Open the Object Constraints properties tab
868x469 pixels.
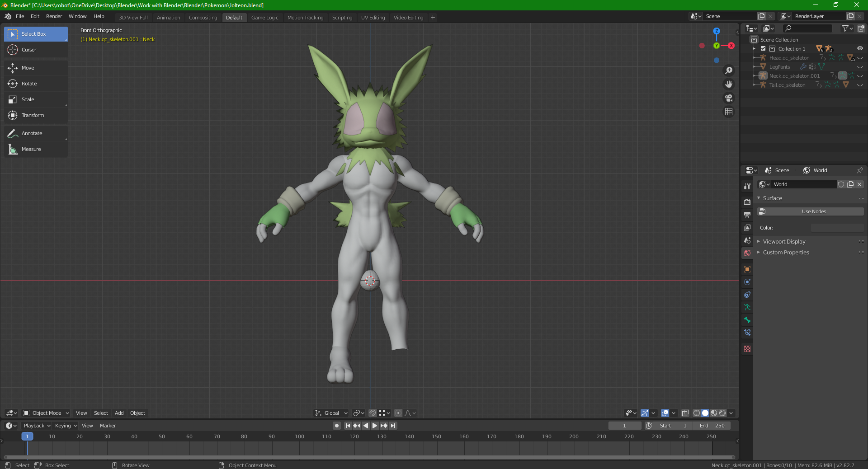pos(747,294)
